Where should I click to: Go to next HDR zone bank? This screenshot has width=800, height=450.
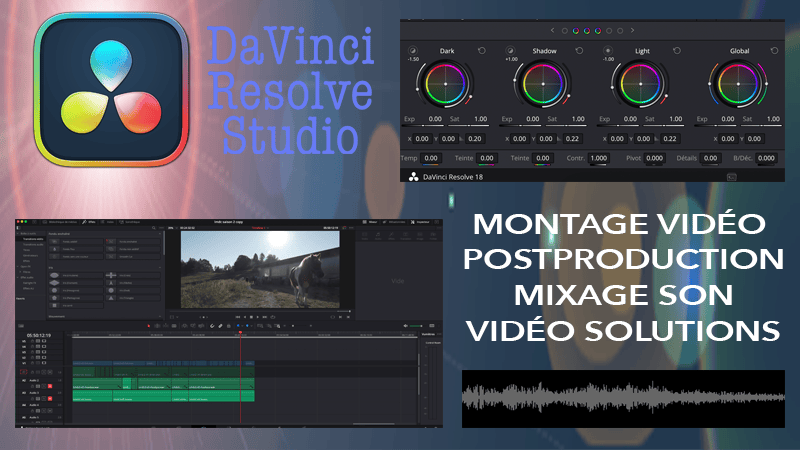[x=632, y=31]
